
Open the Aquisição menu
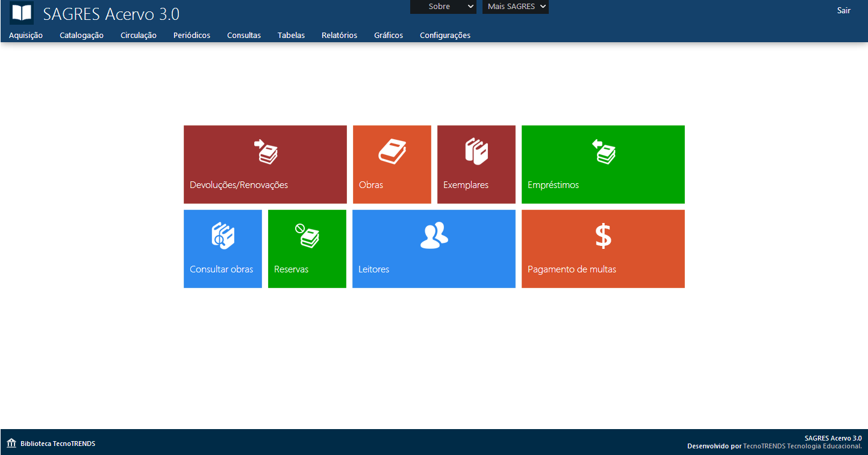pyautogui.click(x=26, y=36)
